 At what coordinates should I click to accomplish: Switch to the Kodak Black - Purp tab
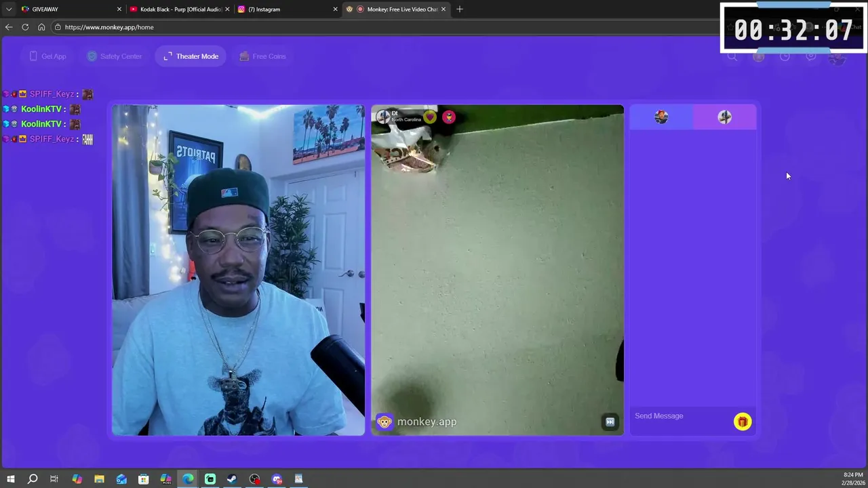pyautogui.click(x=179, y=9)
